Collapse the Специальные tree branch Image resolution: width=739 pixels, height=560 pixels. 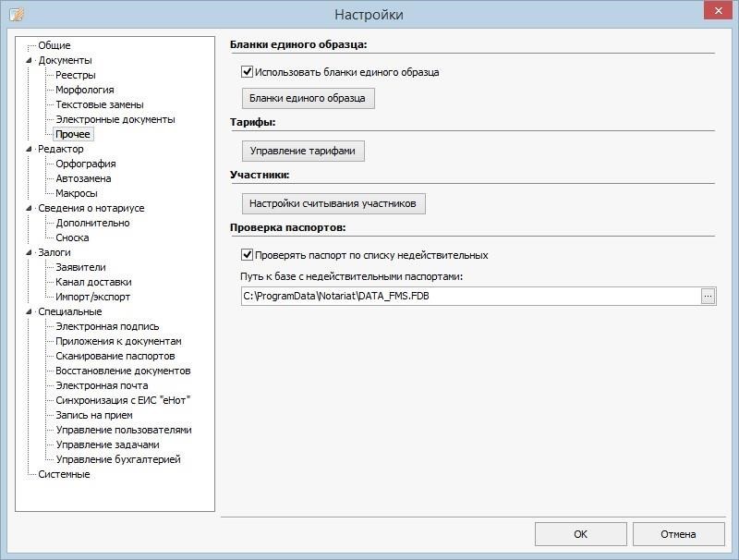29,312
